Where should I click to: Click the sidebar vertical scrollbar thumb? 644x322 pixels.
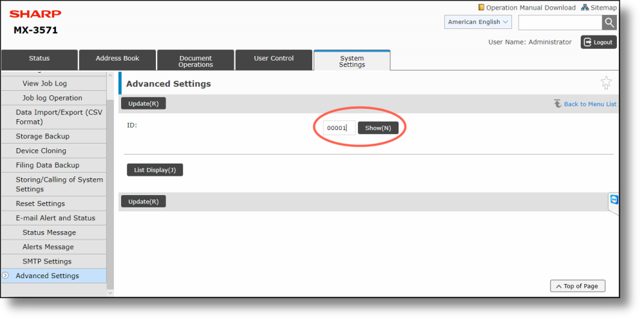pos(110,194)
